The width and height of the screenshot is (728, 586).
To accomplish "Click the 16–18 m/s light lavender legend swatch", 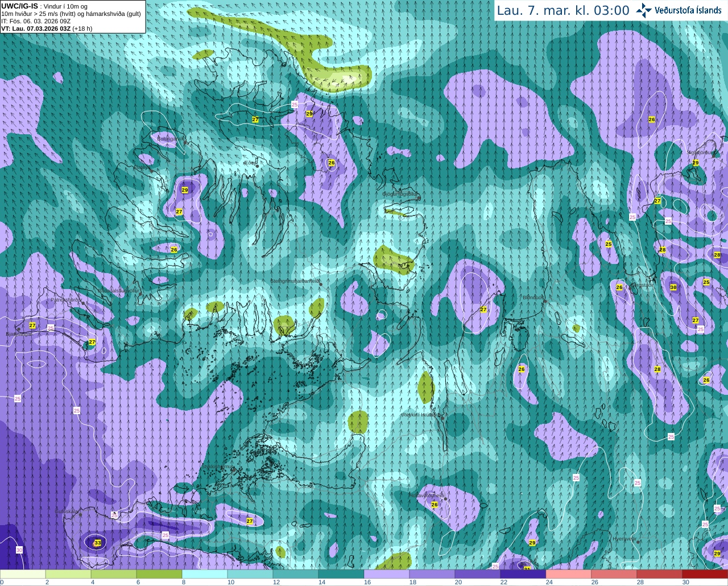I will [x=387, y=574].
